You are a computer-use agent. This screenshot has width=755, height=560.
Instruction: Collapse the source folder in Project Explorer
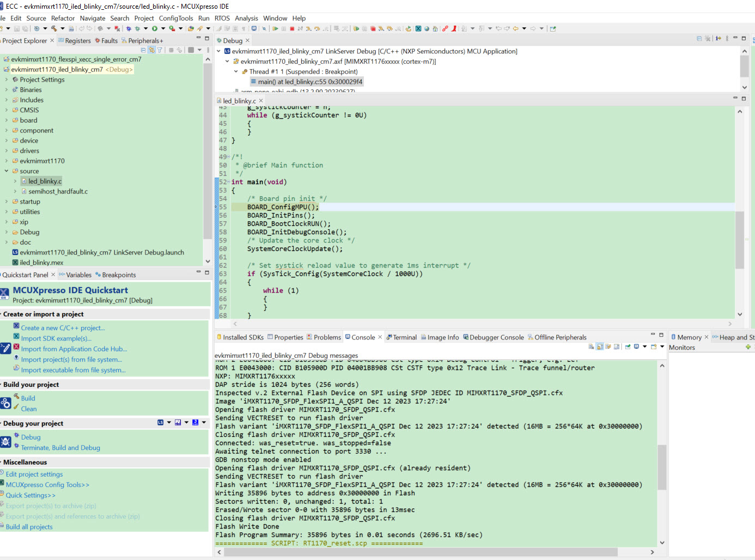point(5,171)
